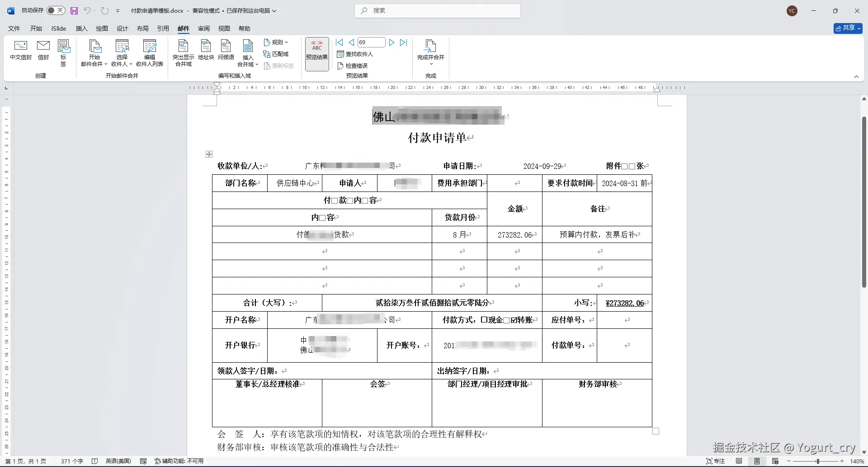868x467 pixels.
Task: Switch to the iSlide tab
Action: pos(59,28)
